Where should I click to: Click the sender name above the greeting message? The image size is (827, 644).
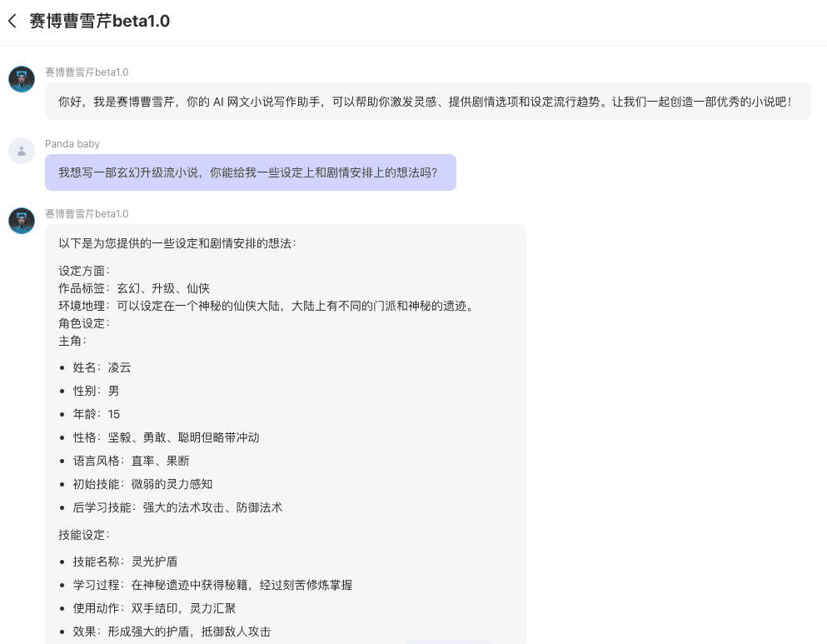coord(87,72)
